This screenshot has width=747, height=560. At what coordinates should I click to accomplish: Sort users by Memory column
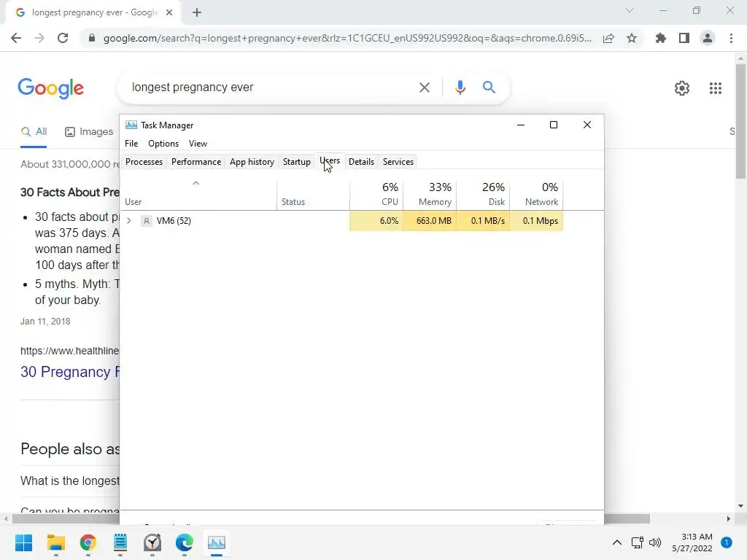click(x=430, y=195)
